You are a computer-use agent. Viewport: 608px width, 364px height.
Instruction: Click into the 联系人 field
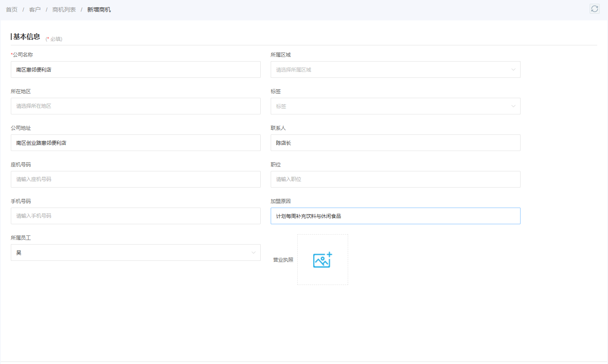[x=395, y=143]
